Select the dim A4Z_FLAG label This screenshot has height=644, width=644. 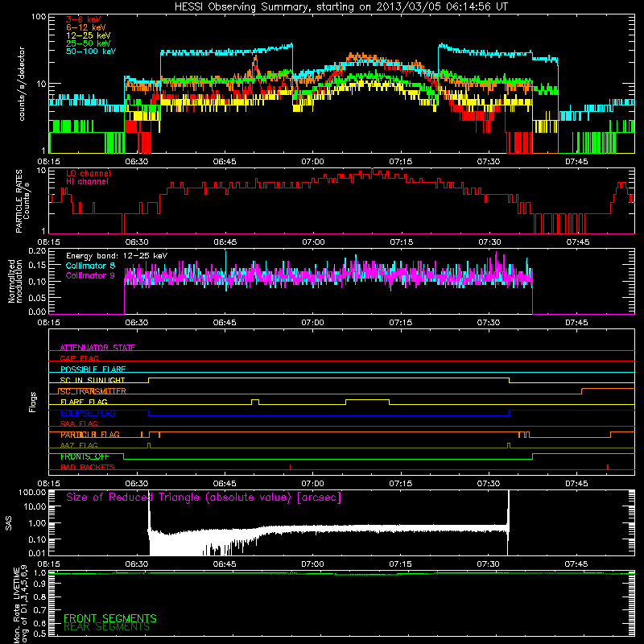click(79, 445)
